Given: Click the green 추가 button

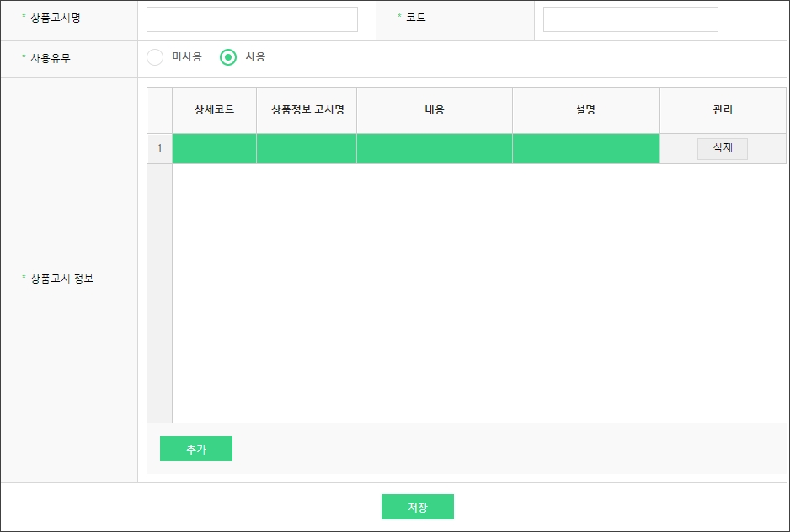Looking at the screenshot, I should point(195,450).
